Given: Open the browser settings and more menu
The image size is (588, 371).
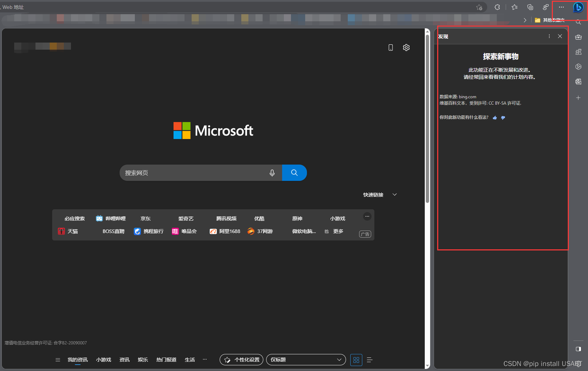Looking at the screenshot, I should point(561,7).
